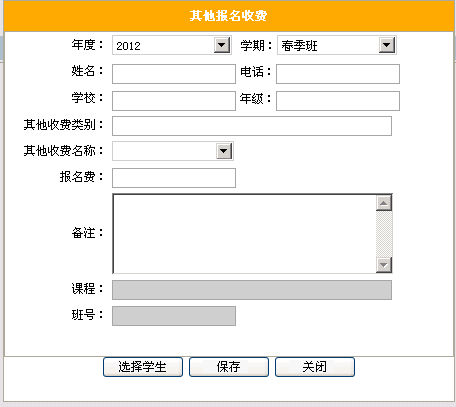Click the remarks scrollbar down arrow

384,265
